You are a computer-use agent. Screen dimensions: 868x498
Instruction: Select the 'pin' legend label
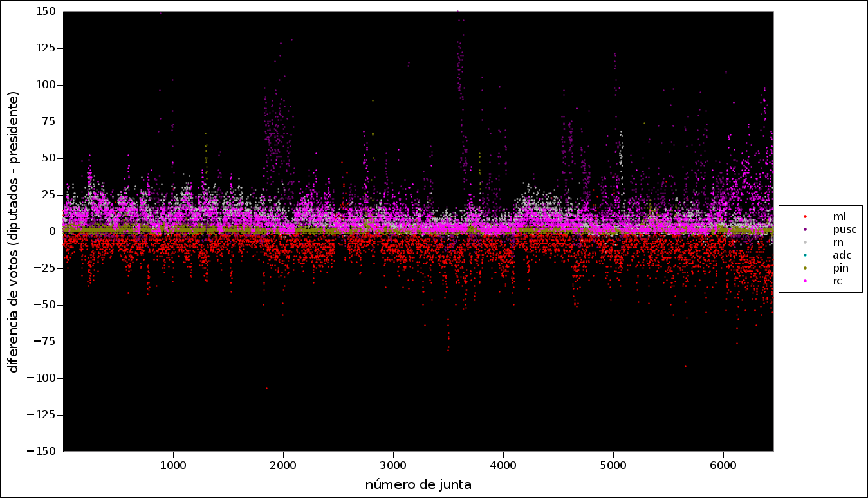pyautogui.click(x=840, y=268)
